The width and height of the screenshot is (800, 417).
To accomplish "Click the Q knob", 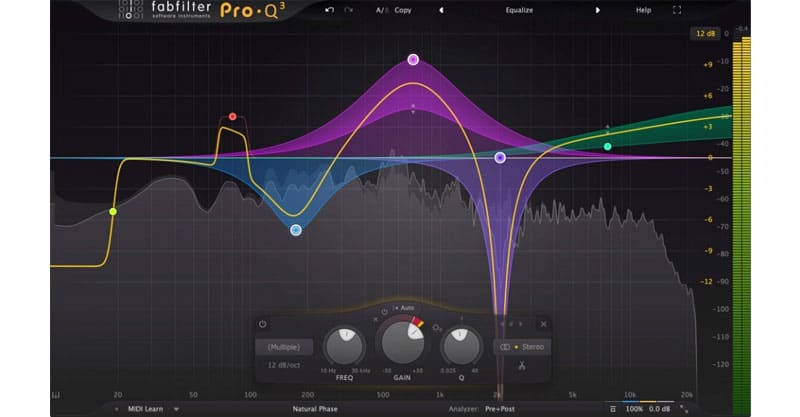I will tap(461, 347).
